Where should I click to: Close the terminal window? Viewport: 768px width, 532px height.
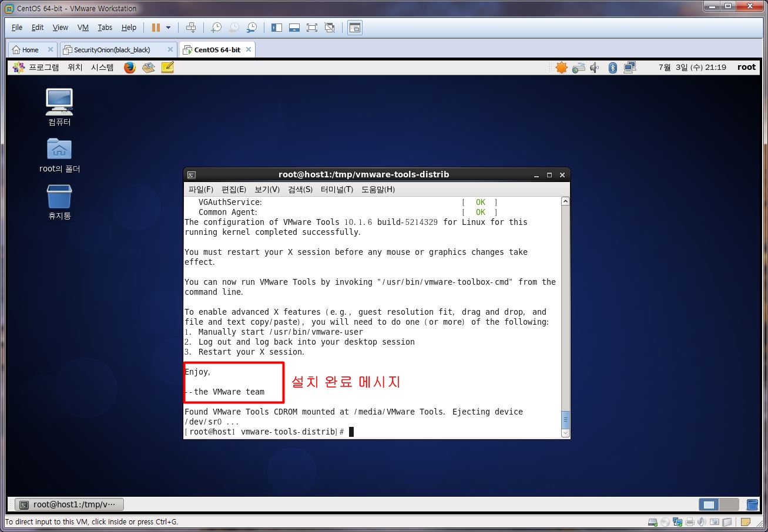point(562,175)
